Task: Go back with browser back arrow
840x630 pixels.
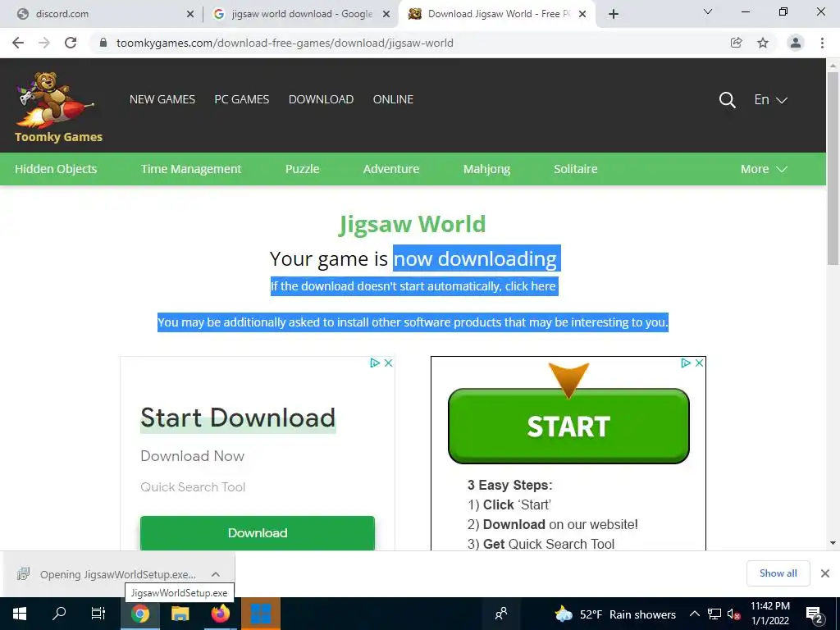Action: 18,43
